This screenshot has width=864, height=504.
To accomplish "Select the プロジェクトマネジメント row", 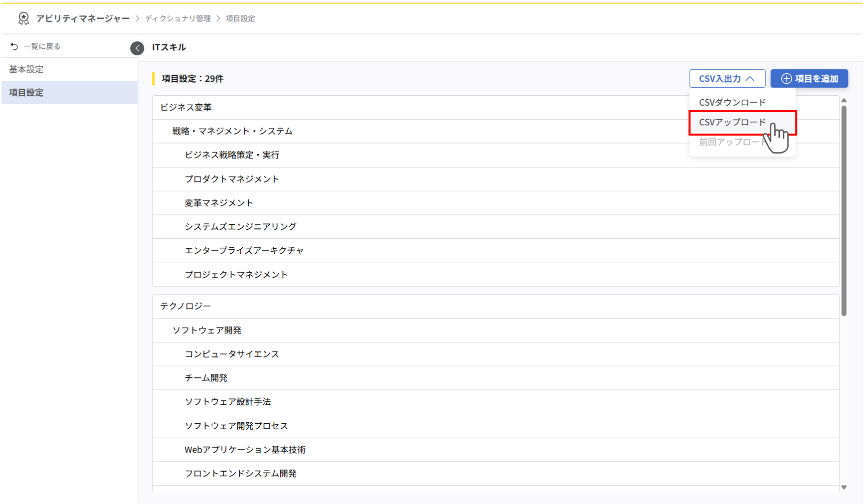I will click(236, 274).
